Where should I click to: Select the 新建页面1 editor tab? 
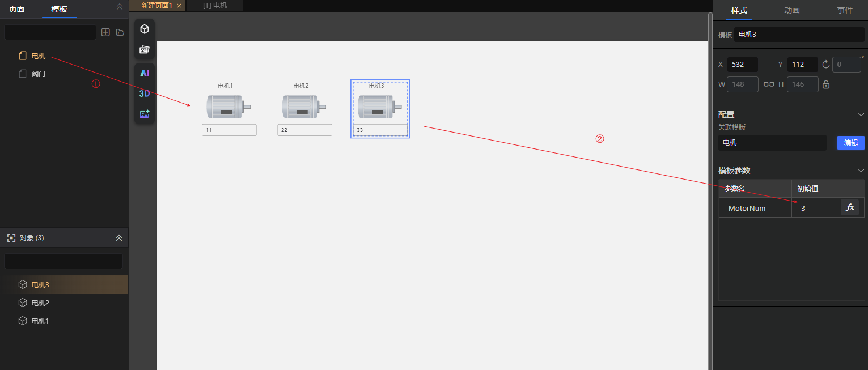156,6
